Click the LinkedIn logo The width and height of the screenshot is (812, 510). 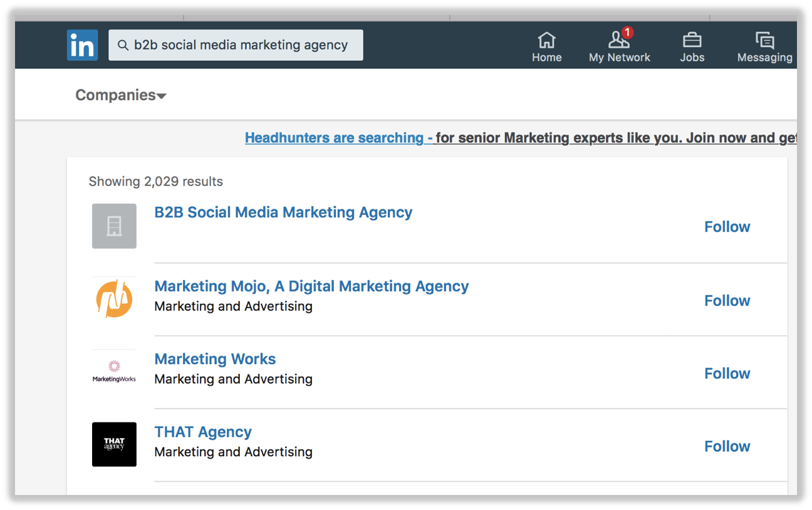82,44
